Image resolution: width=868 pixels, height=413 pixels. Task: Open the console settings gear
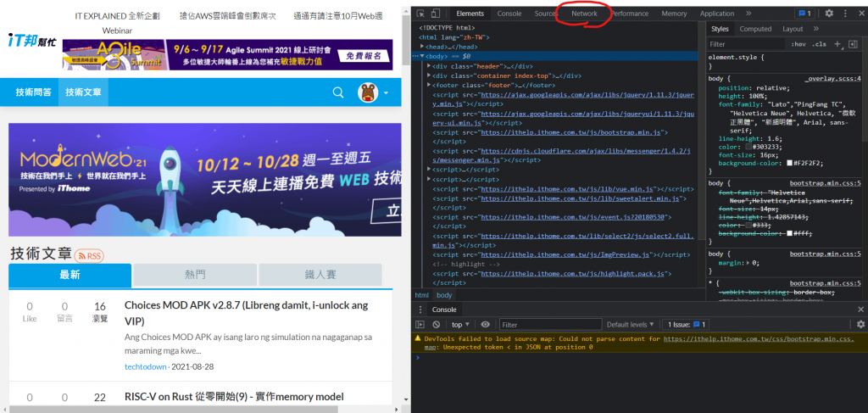[x=860, y=325]
